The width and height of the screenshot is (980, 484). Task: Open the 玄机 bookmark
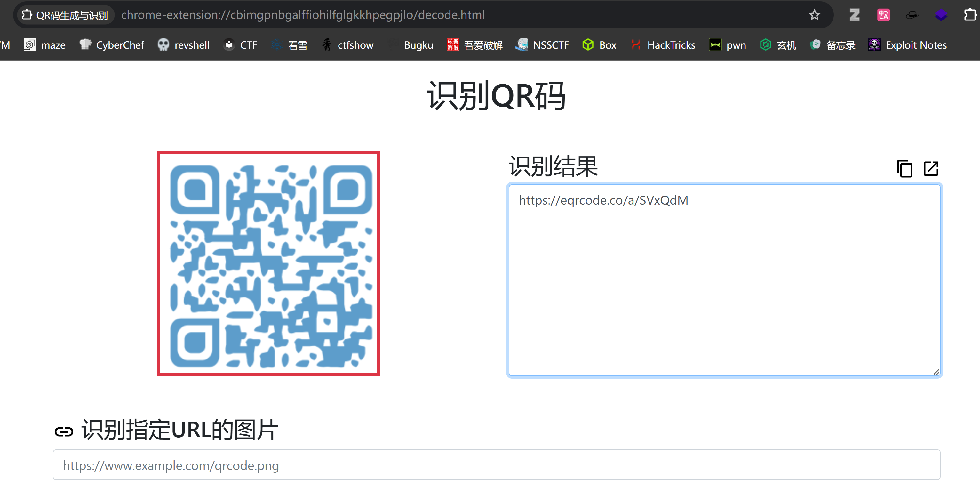pos(778,45)
